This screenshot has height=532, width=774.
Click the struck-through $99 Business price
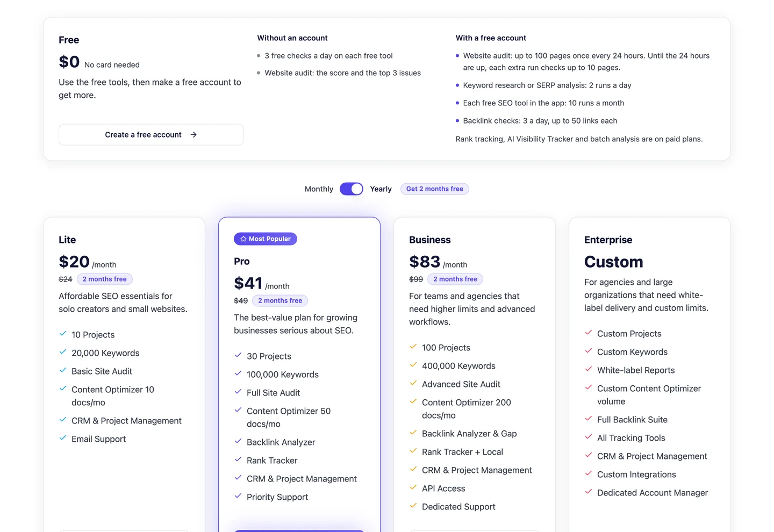pyautogui.click(x=416, y=279)
